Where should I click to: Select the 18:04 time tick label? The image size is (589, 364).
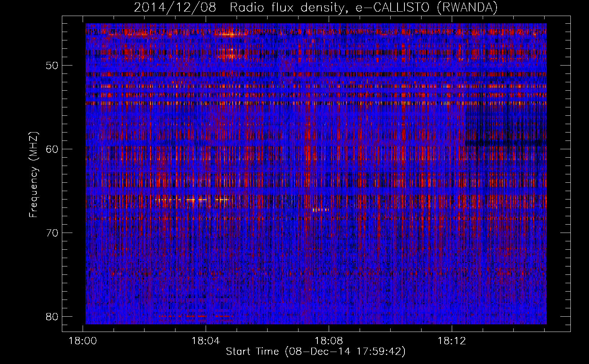(206, 341)
